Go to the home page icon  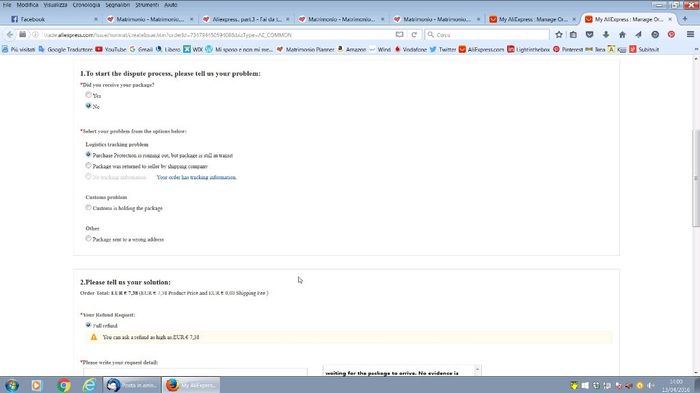point(622,34)
